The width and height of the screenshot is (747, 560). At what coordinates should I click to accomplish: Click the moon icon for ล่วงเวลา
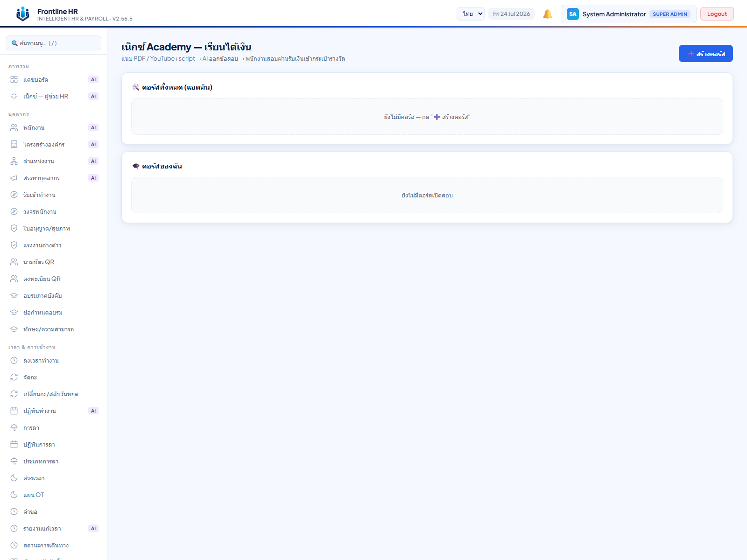pyautogui.click(x=14, y=478)
